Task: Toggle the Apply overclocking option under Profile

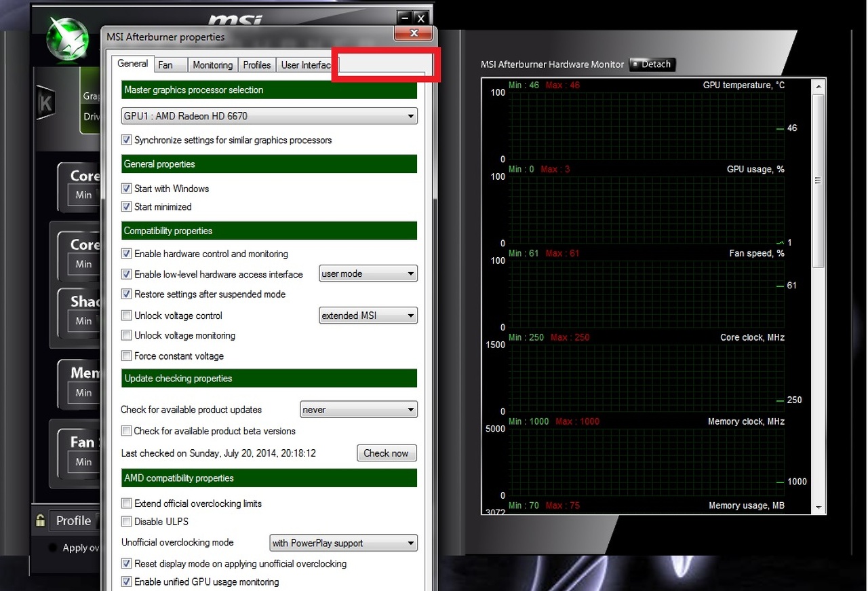Action: coord(53,548)
